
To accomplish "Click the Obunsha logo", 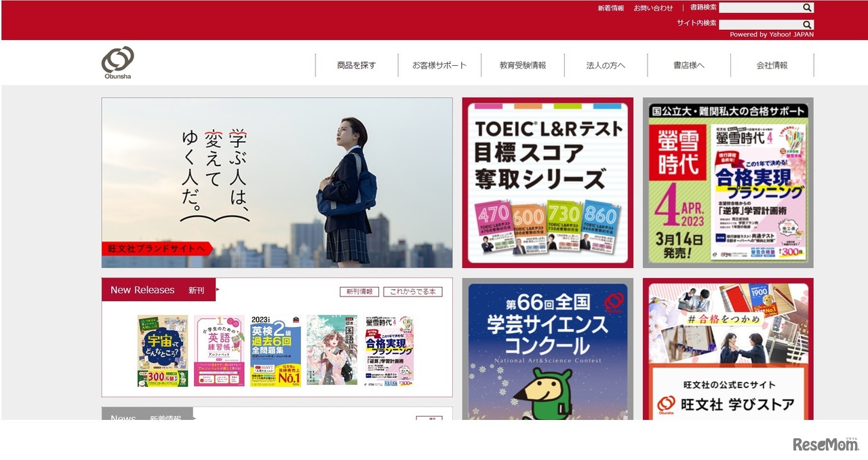I will pos(118,62).
